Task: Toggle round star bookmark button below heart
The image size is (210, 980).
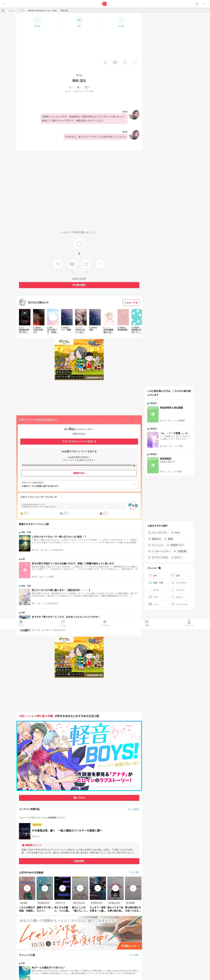Action: (86, 264)
